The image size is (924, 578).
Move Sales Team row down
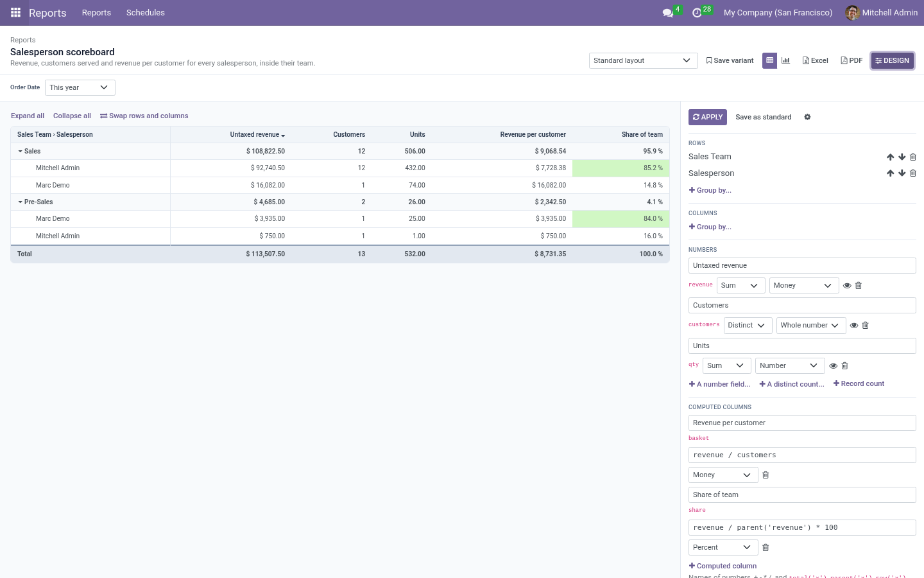902,157
